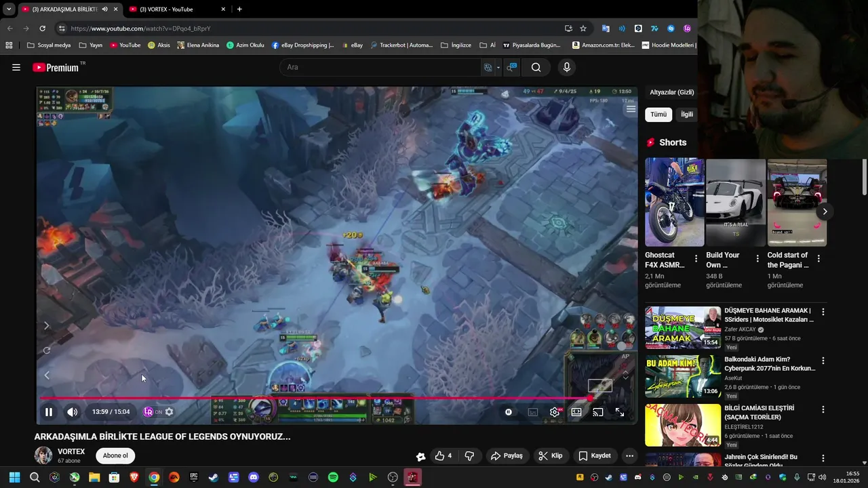Open the Amazon.com.tr bookmark
The image size is (868, 488).
603,45
